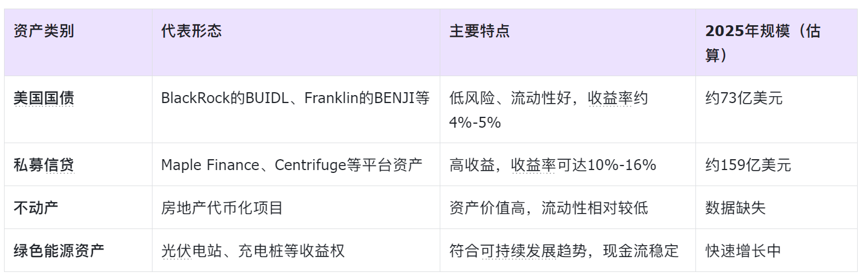Click the 约159亿美元 value cell
The image size is (868, 280).
(748, 165)
